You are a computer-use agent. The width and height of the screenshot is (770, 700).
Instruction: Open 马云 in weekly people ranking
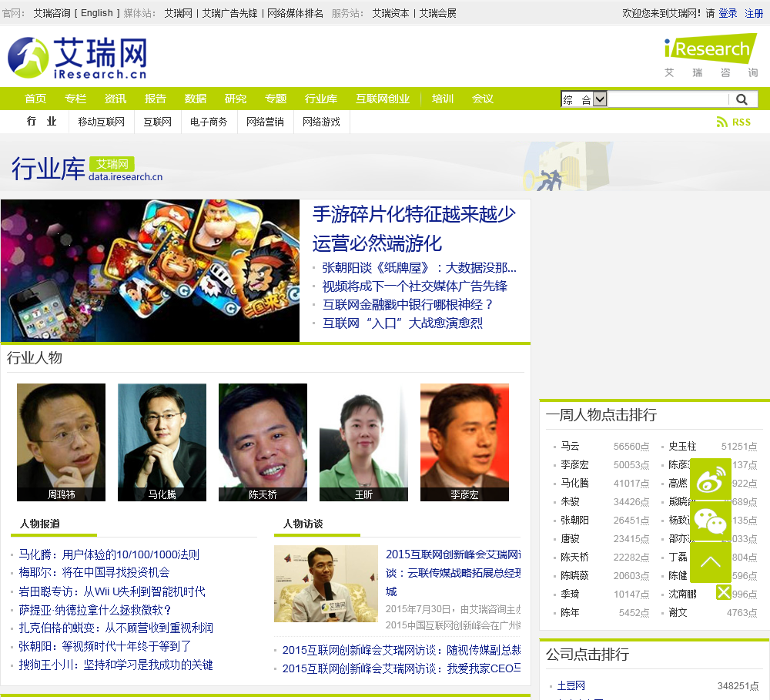pyautogui.click(x=570, y=446)
